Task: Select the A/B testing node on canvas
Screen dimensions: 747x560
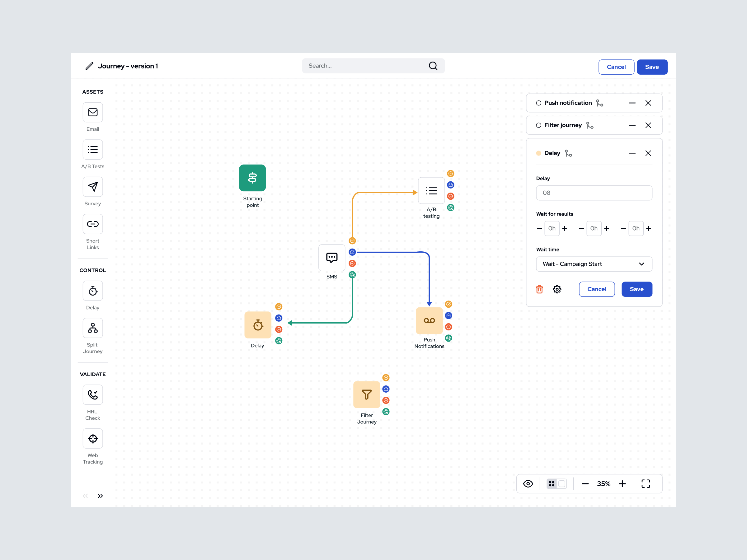Action: tap(431, 190)
